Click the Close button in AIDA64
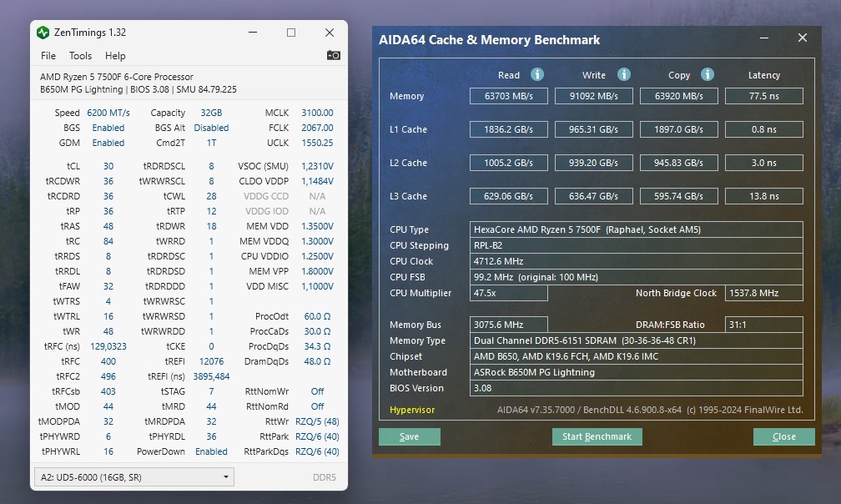 [x=783, y=436]
